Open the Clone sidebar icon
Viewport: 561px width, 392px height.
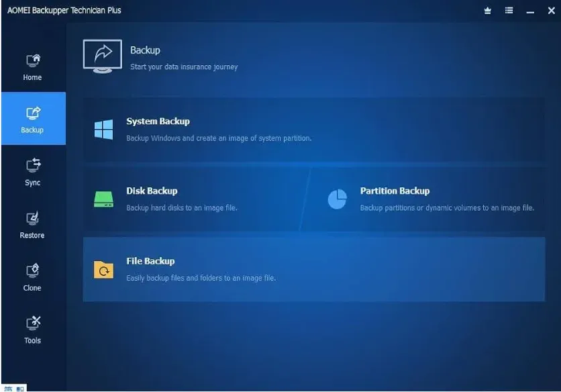[33, 271]
